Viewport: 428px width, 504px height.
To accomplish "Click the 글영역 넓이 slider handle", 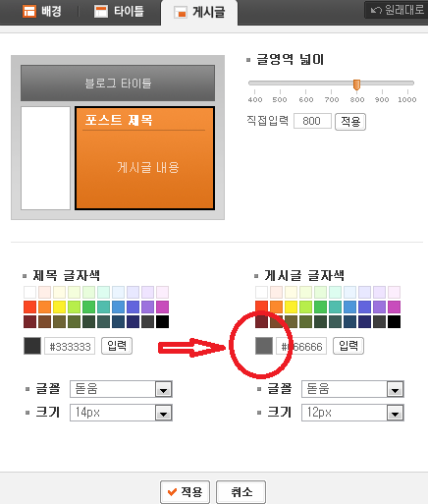I will point(356,84).
